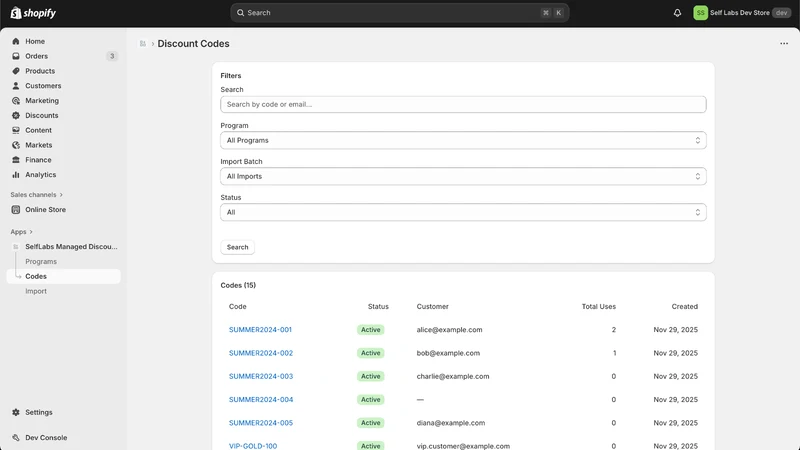
Task: Click the Home icon in sidebar
Action: coord(16,41)
